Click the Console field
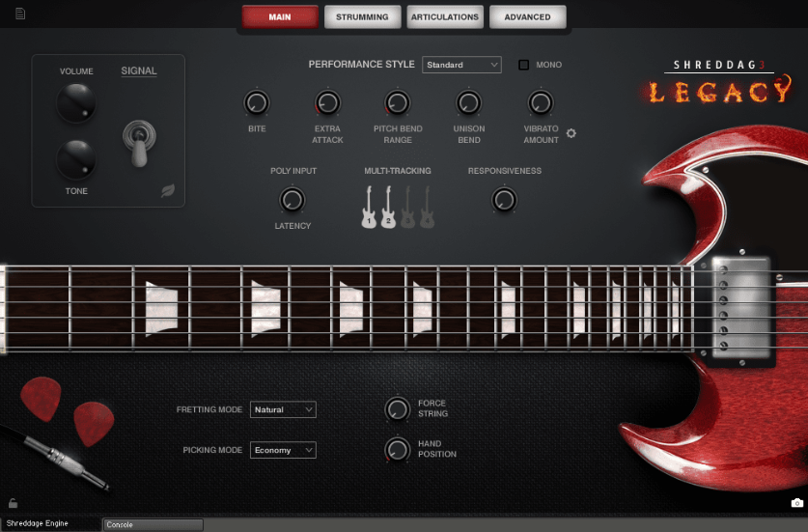 tap(153, 524)
